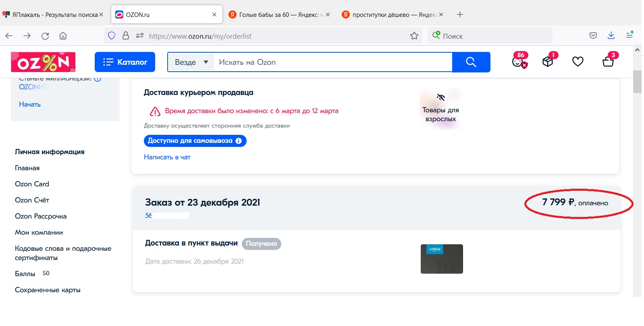644x326 pixels.
Task: Click the scrollbar up arrow
Action: [x=637, y=50]
